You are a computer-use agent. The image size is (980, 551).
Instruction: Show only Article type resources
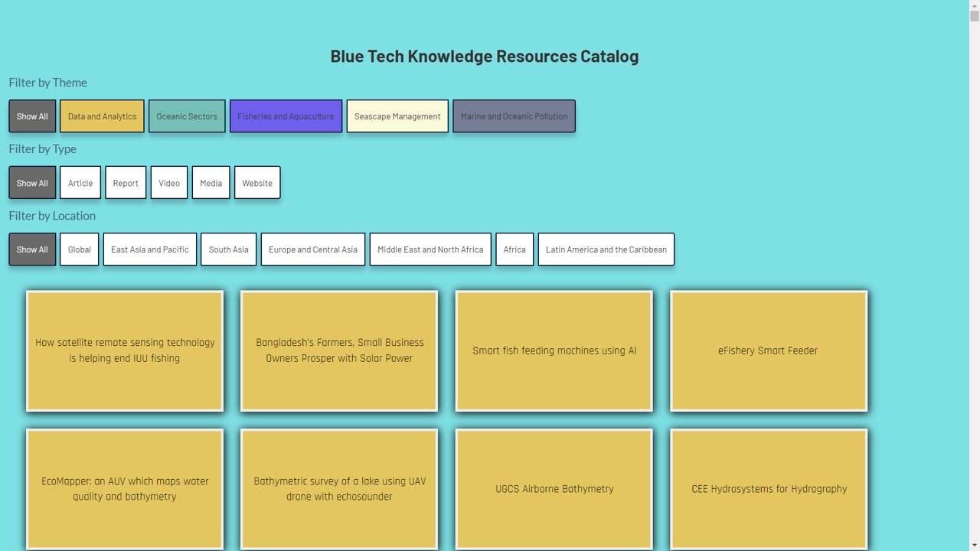[80, 183]
